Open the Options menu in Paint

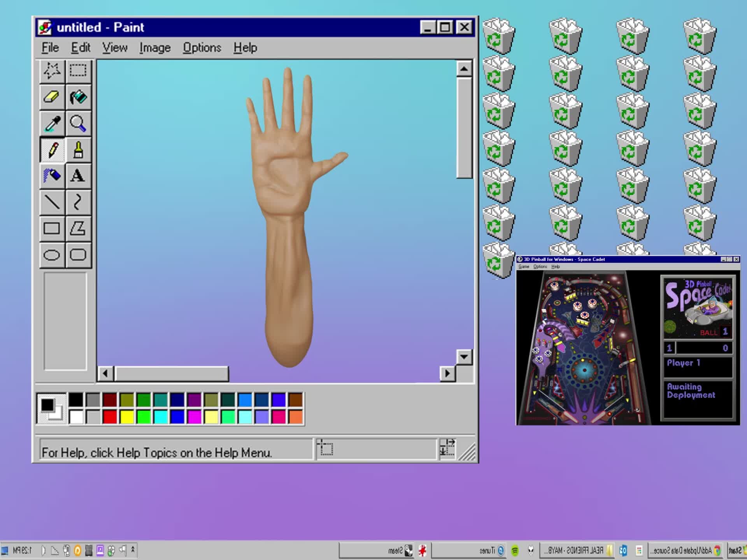202,47
